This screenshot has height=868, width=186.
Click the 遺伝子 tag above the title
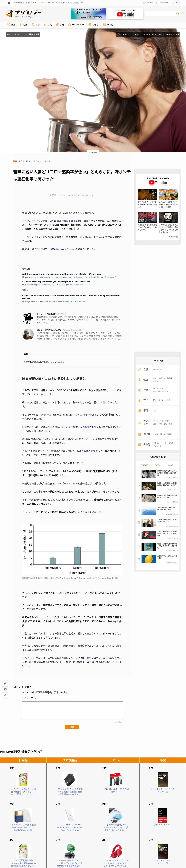coord(48,161)
